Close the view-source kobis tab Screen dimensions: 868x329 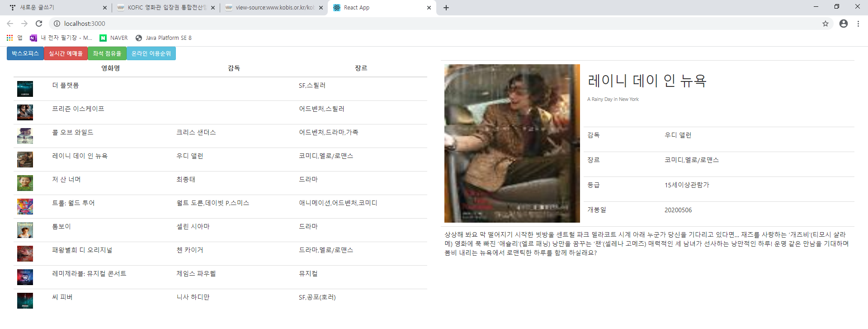point(321,8)
